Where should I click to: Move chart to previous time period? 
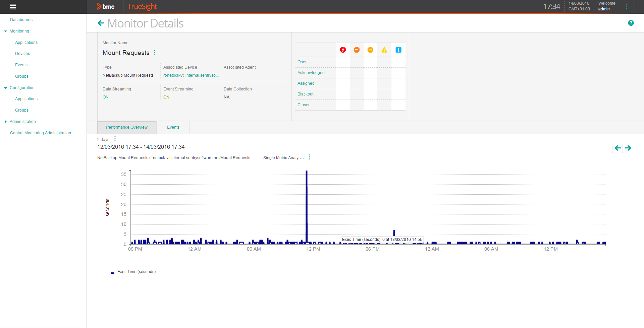pos(618,148)
